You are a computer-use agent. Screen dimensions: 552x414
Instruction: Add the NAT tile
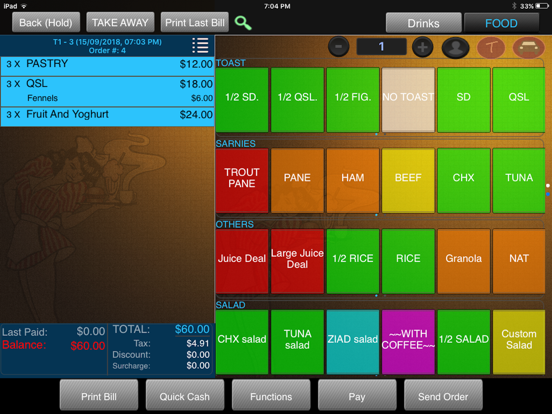[x=519, y=261]
